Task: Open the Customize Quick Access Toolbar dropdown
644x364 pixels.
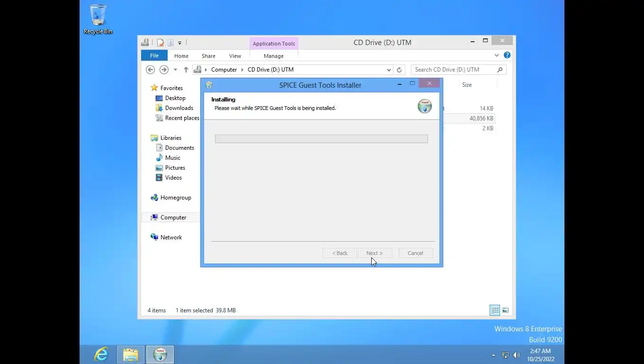Action: [179, 43]
